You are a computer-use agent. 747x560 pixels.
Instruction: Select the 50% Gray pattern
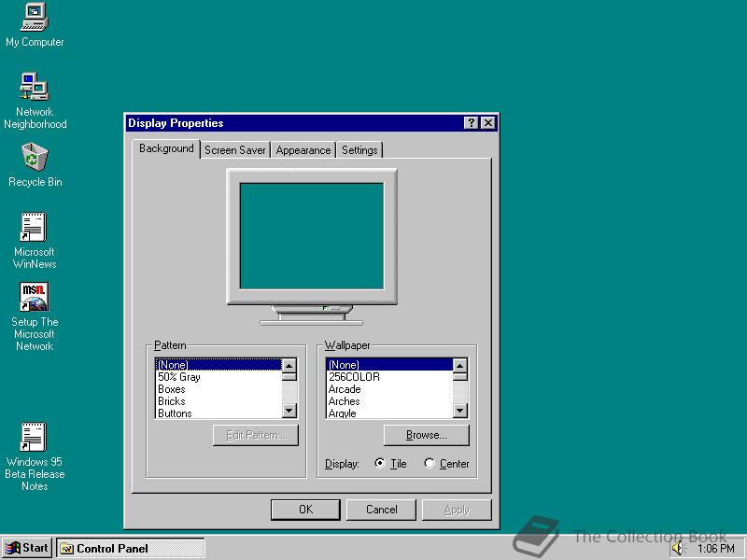(x=218, y=377)
